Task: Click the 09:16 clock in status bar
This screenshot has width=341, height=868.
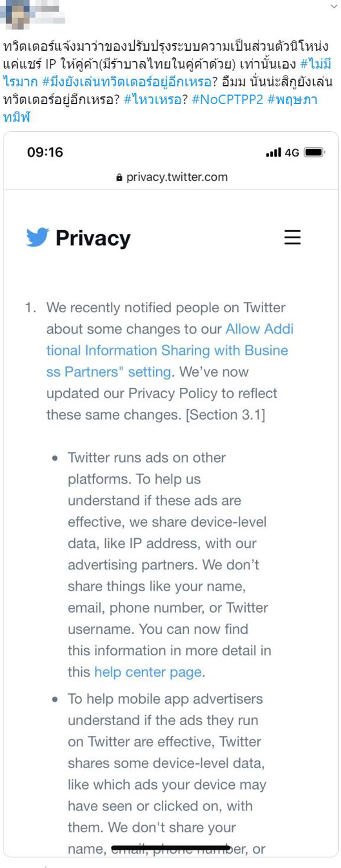Action: pos(45,152)
